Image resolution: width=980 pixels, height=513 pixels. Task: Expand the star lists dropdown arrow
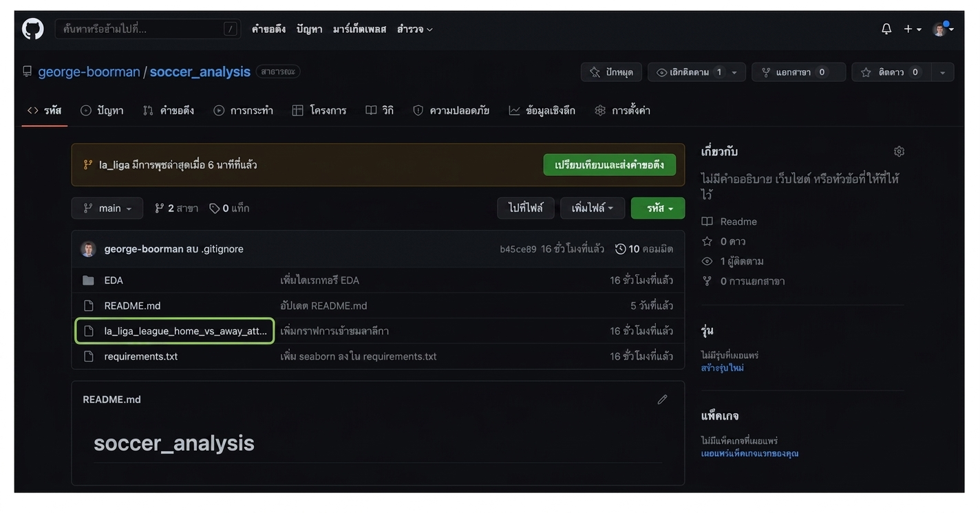[942, 72]
